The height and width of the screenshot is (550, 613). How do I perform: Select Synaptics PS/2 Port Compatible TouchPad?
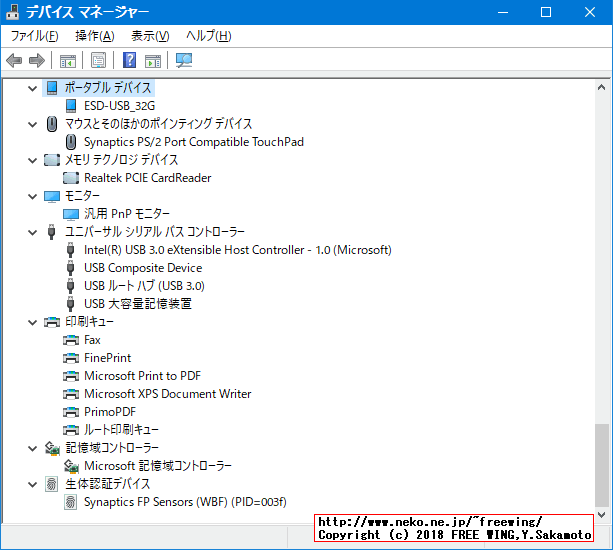click(x=193, y=142)
